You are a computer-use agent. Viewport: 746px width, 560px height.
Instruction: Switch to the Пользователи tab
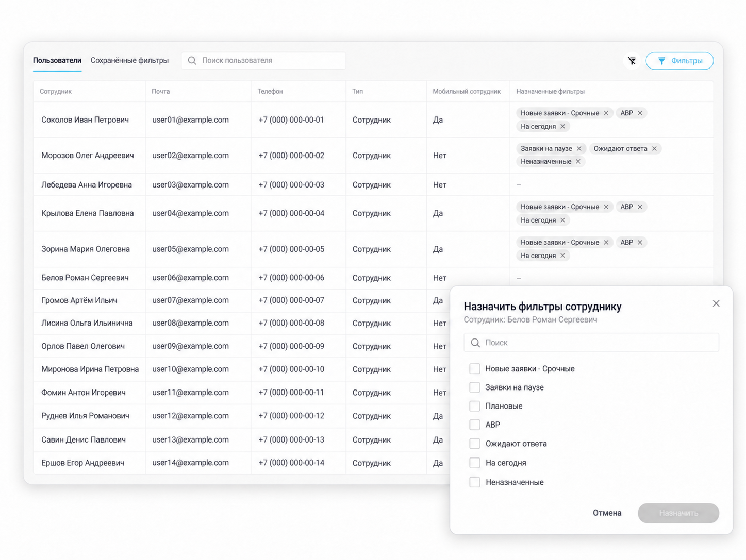57,61
